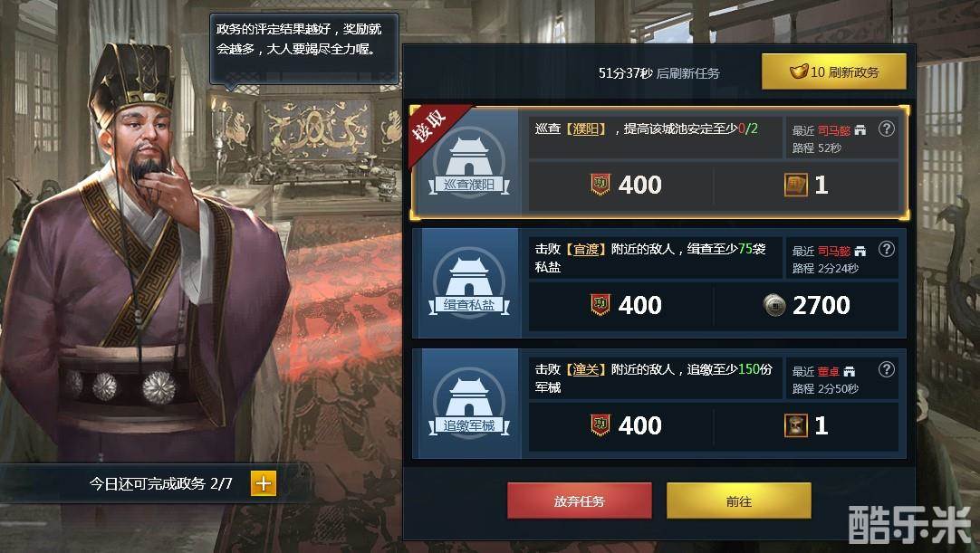This screenshot has height=553, width=980.
Task: Select the 击败【潼关】 task row
Action: [x=659, y=404]
